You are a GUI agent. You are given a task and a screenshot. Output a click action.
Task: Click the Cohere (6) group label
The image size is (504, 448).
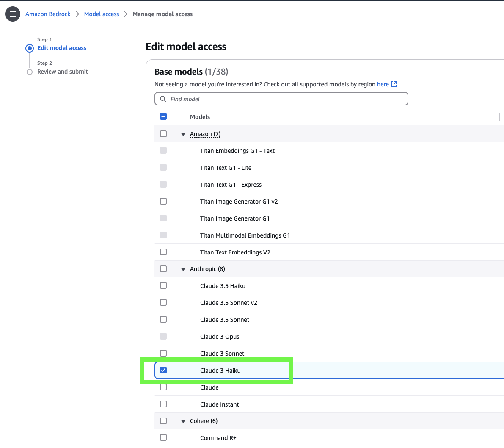coord(204,421)
